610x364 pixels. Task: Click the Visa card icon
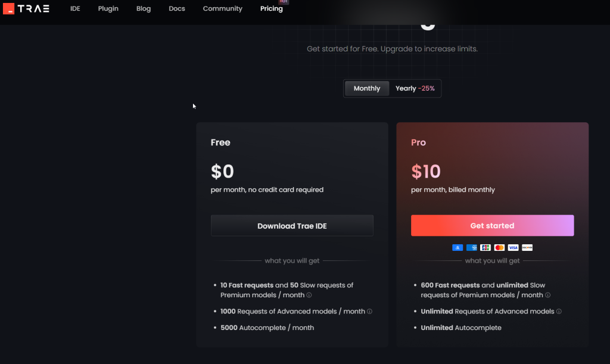click(x=513, y=248)
